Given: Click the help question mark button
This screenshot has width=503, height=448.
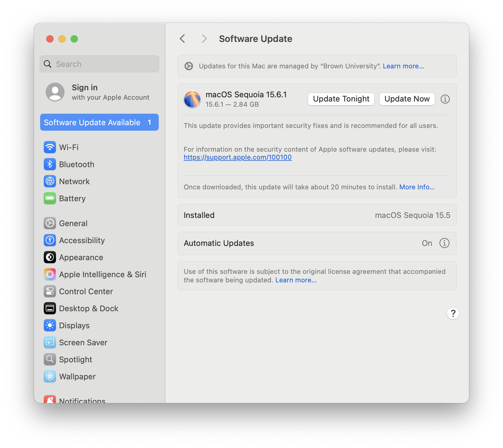Looking at the screenshot, I should (453, 313).
